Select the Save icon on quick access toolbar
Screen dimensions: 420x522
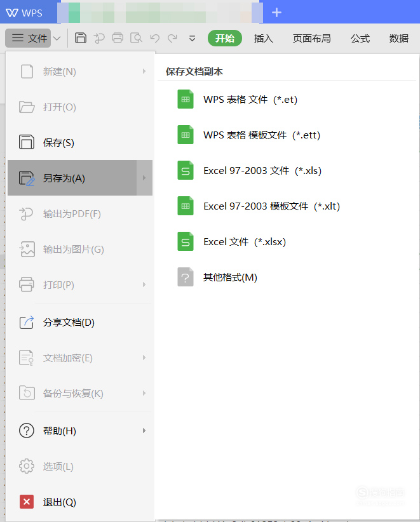(x=80, y=38)
